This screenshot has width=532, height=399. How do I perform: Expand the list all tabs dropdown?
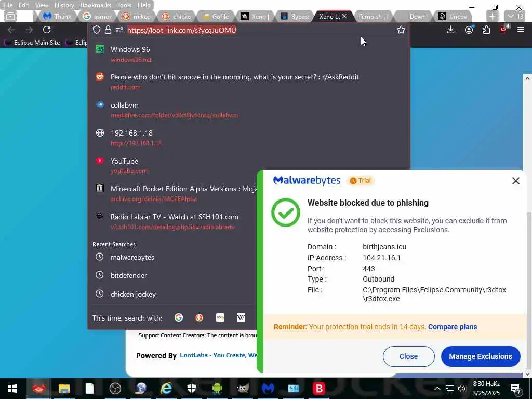(x=515, y=16)
